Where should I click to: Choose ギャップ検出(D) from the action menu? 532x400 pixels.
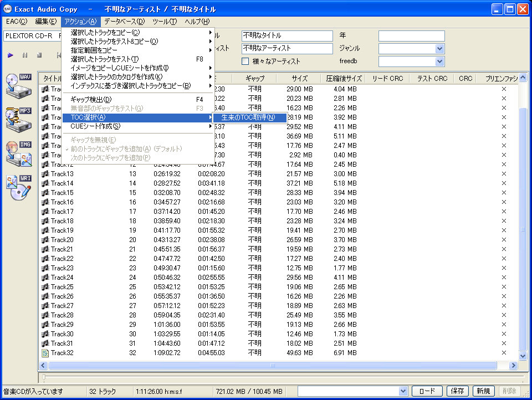[x=91, y=99]
